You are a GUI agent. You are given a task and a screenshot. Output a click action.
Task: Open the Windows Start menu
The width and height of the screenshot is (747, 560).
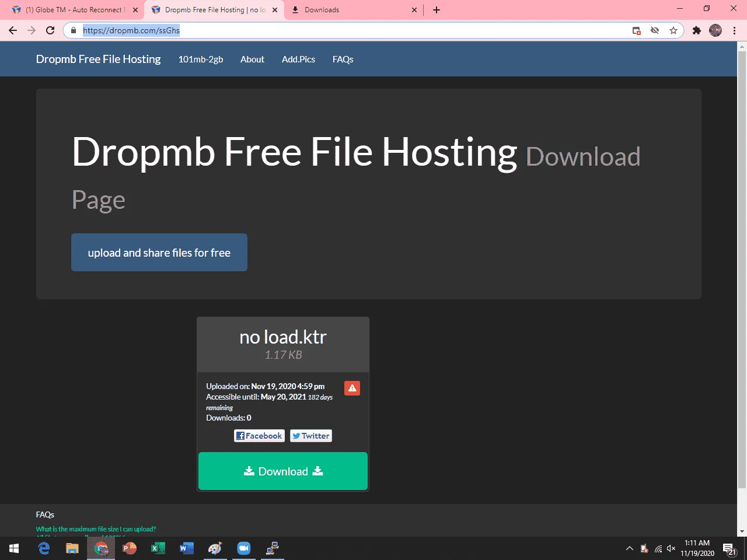point(14,548)
